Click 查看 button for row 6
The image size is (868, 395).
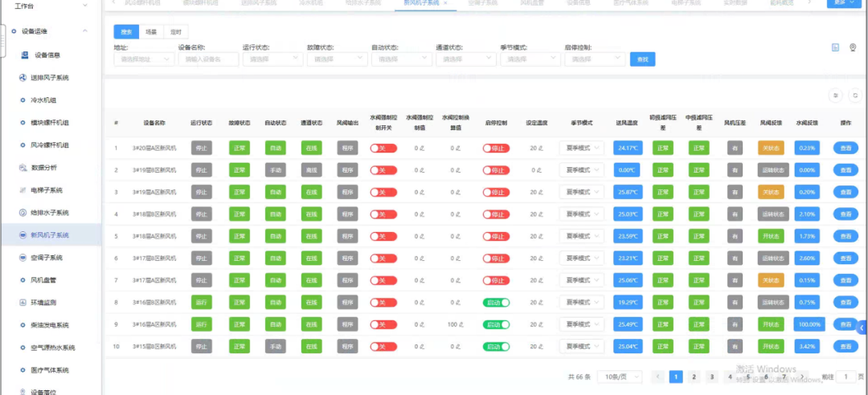pos(845,259)
